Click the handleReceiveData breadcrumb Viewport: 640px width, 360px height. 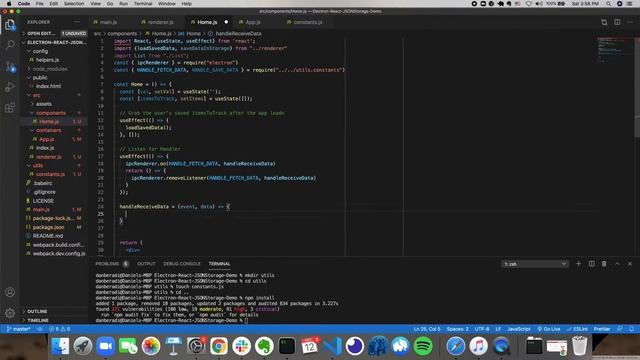[238, 33]
